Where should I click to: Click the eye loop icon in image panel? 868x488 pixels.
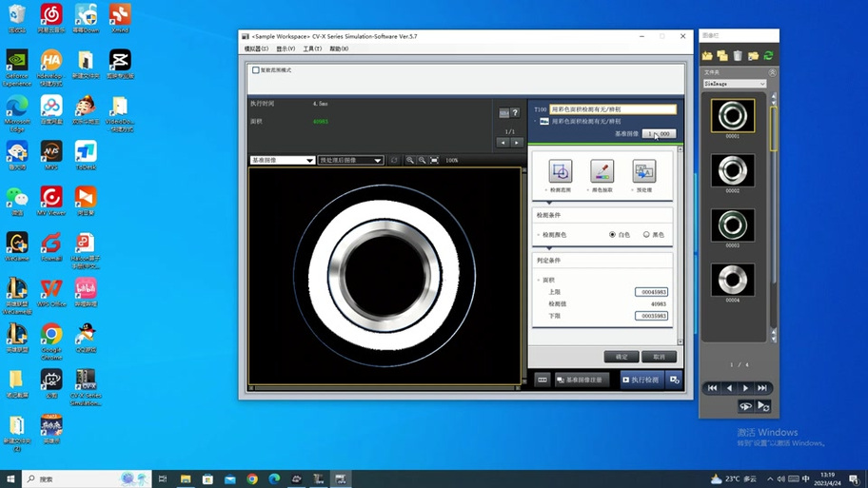tap(745, 407)
